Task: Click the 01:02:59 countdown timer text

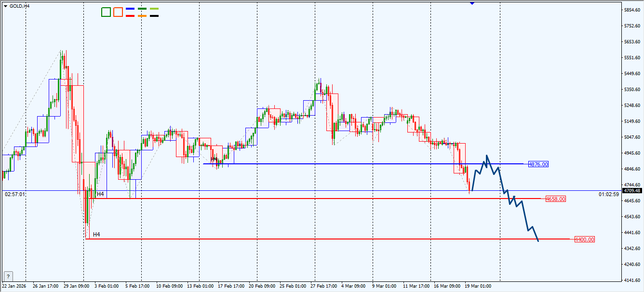Action: [x=609, y=194]
